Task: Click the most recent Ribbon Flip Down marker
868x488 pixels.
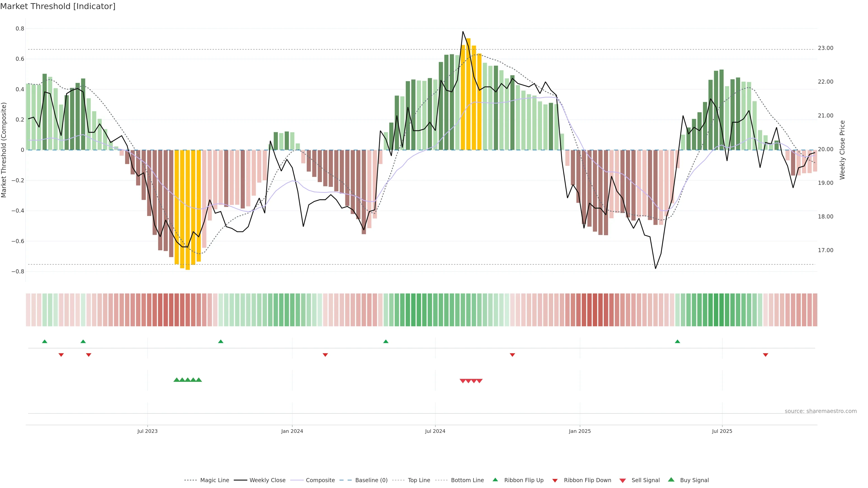Action: point(766,355)
